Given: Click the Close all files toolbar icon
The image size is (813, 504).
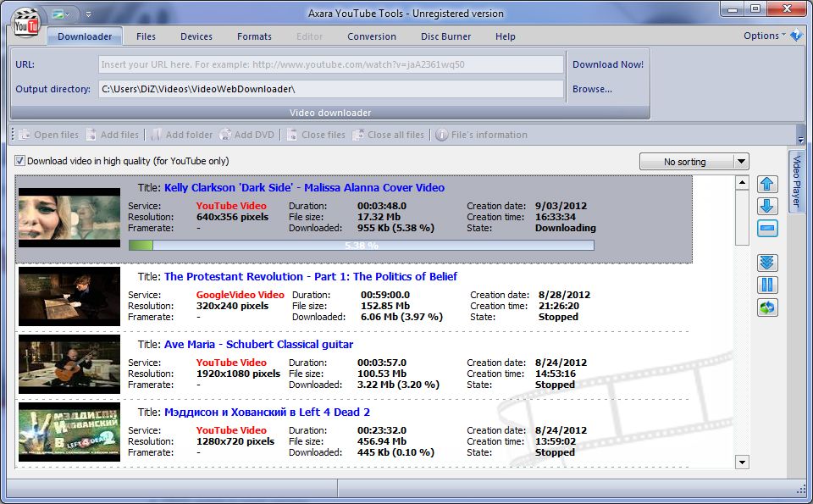Looking at the screenshot, I should [358, 135].
